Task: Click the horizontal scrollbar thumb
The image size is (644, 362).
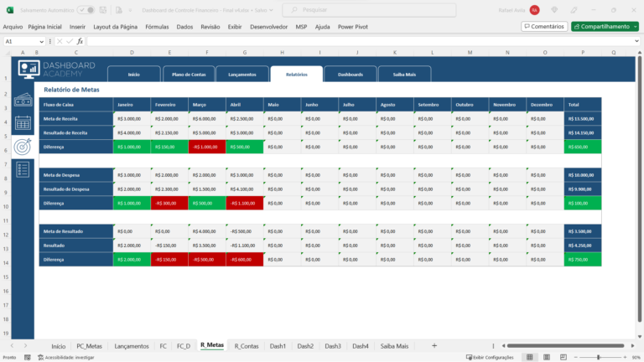Action: pyautogui.click(x=565, y=345)
